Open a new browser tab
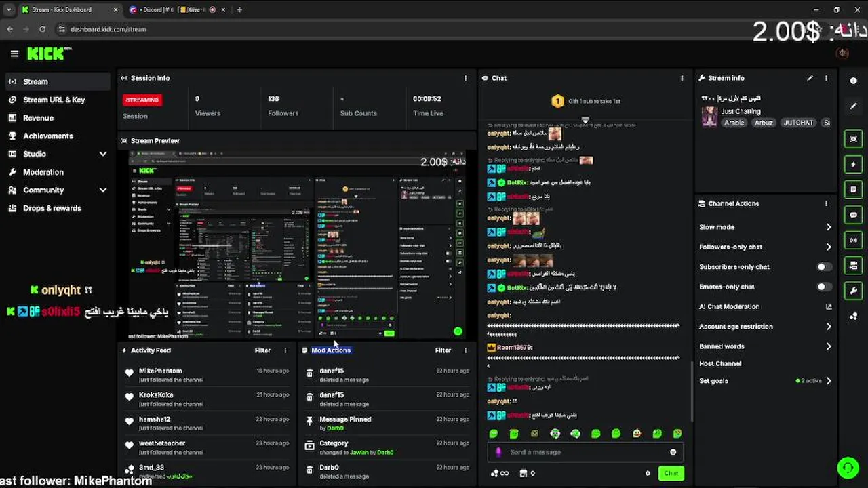Viewport: 868px width, 488px height. [x=239, y=9]
